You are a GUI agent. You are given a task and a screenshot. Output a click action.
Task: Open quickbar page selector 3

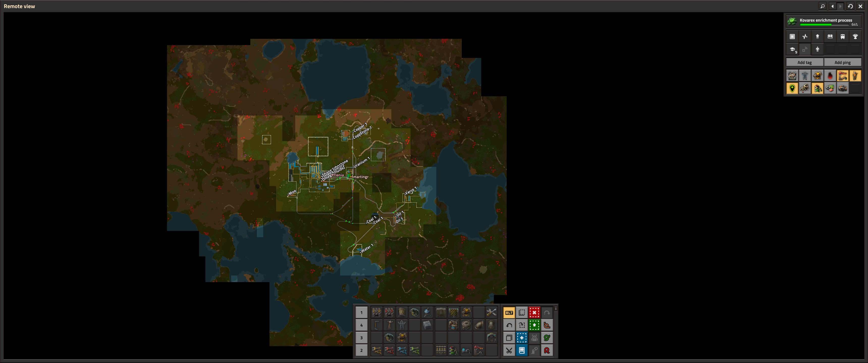(362, 338)
